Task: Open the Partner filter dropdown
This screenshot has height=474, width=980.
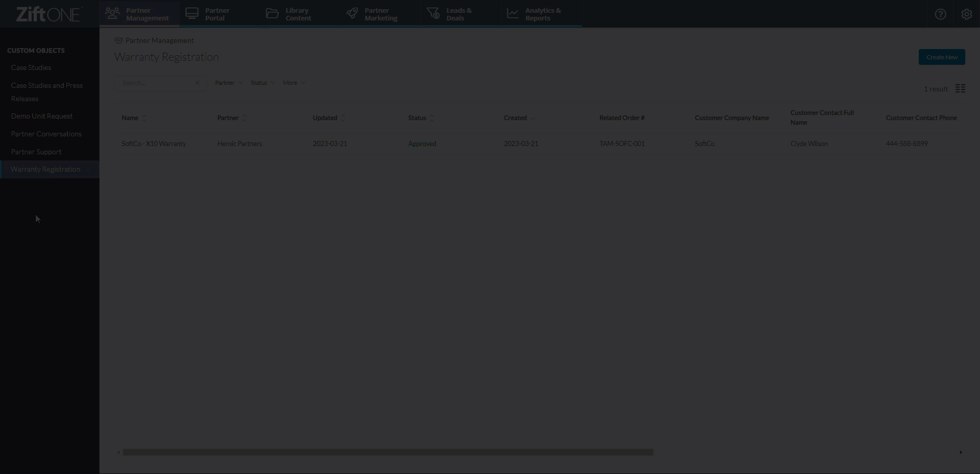Action: [x=228, y=82]
